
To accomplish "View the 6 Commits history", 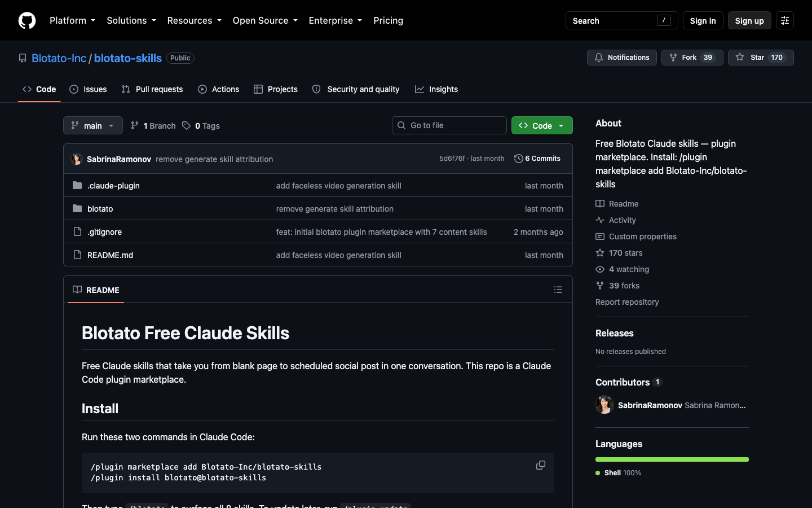I will (x=537, y=159).
